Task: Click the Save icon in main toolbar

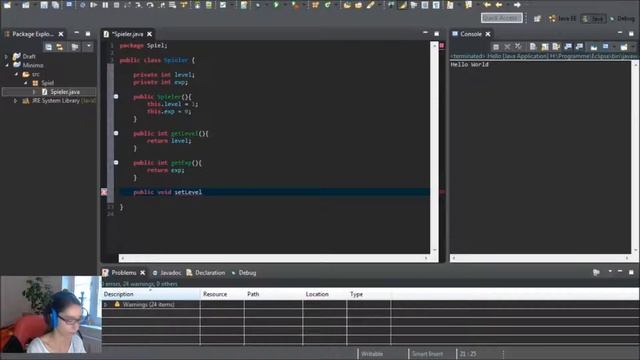Action: pos(44,5)
